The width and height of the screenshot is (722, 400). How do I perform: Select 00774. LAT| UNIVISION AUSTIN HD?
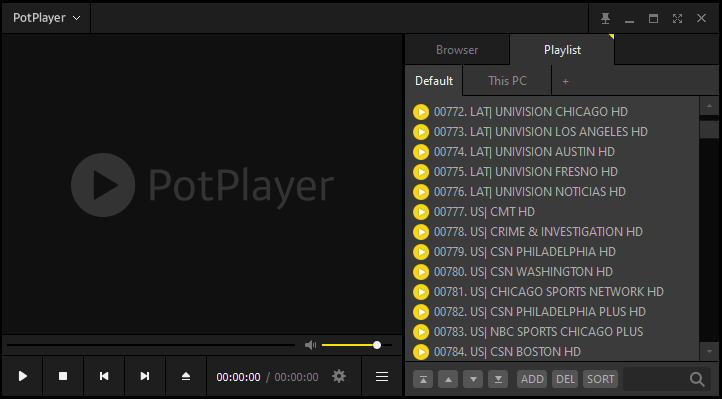coord(524,152)
